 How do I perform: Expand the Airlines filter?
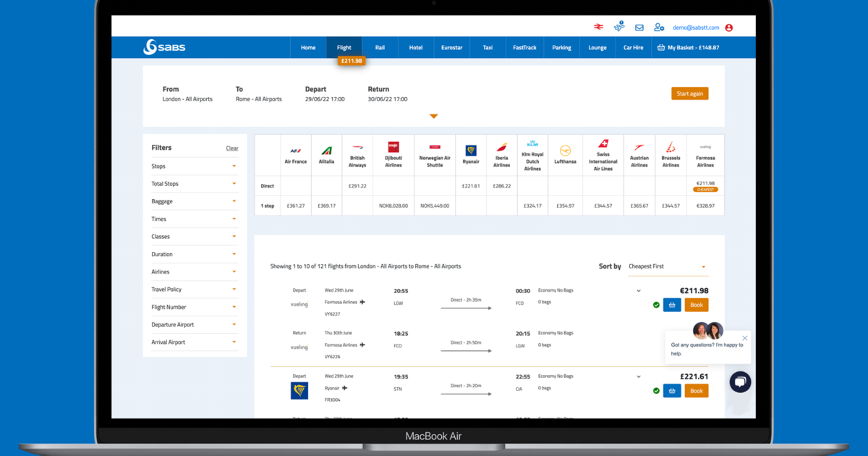(194, 271)
